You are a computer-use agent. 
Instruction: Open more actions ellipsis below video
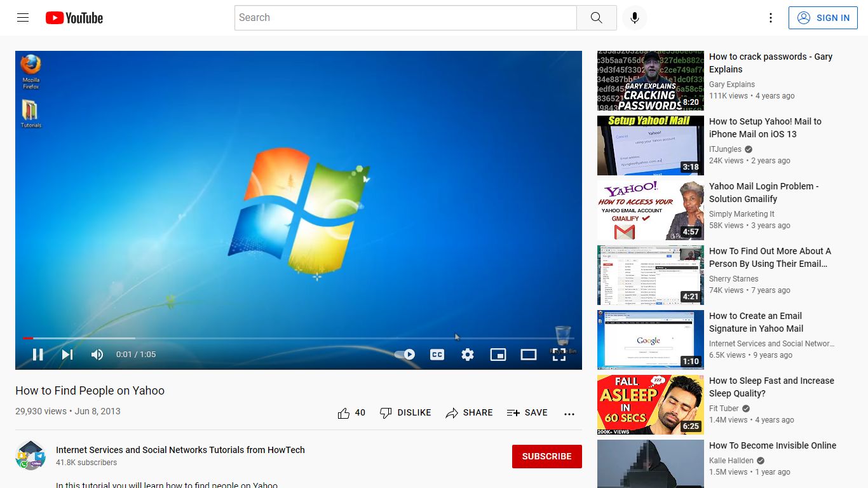pos(569,414)
